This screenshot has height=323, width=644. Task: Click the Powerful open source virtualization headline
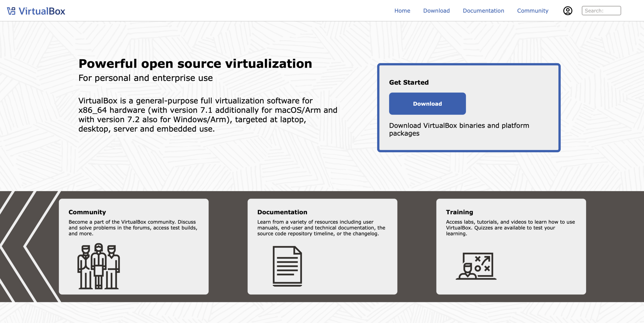[195, 64]
